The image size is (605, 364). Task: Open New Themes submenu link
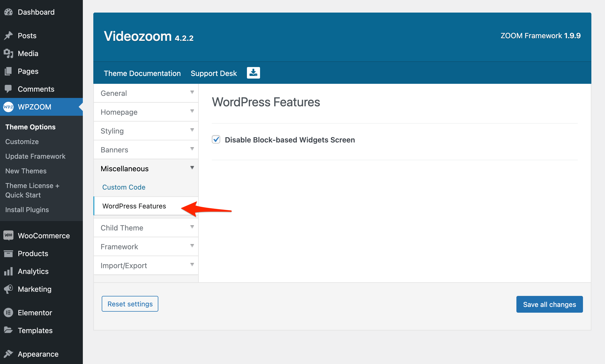tap(26, 171)
